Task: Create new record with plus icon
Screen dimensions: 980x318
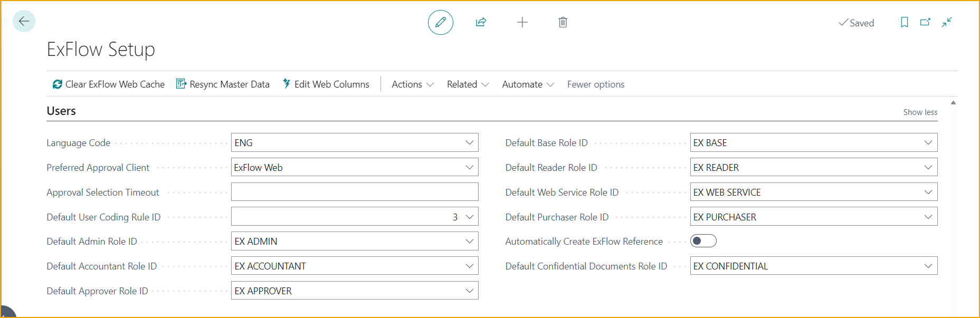Action: click(x=522, y=22)
